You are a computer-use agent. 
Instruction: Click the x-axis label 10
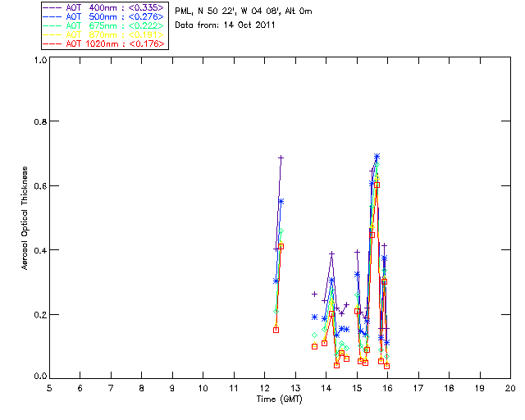tap(203, 389)
